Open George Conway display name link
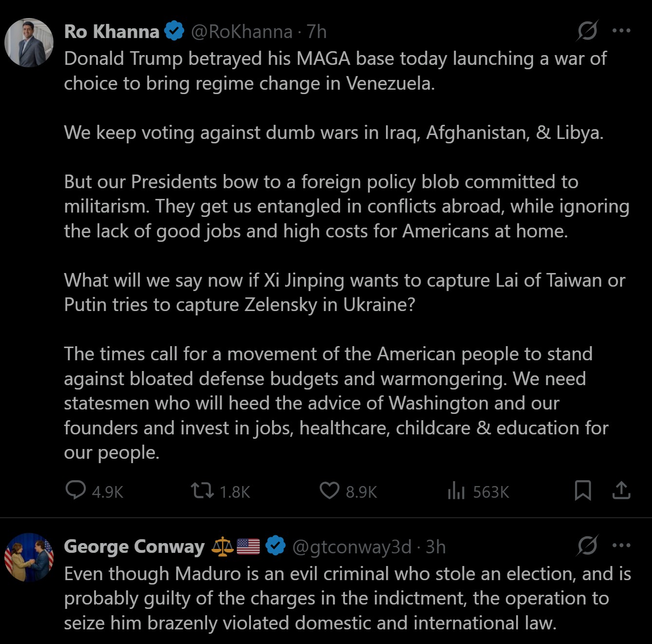Screen dimensions: 652x644 click(134, 546)
